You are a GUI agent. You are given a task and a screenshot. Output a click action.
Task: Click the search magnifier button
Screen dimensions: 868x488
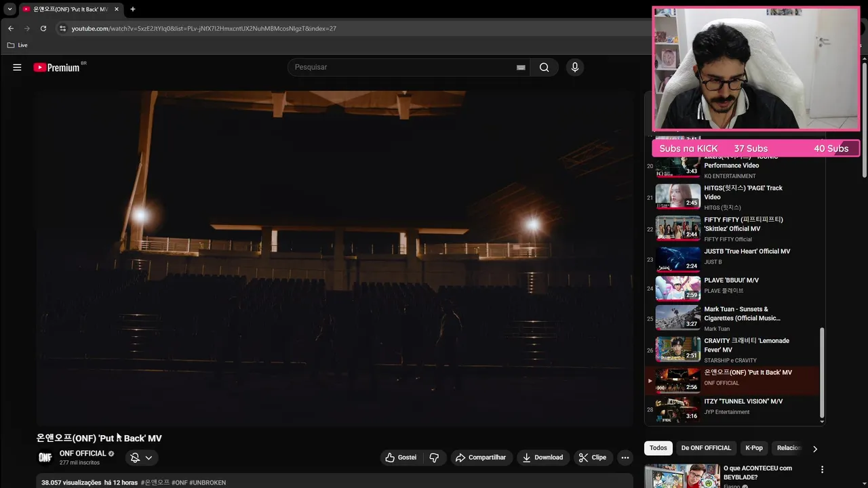[x=544, y=67]
